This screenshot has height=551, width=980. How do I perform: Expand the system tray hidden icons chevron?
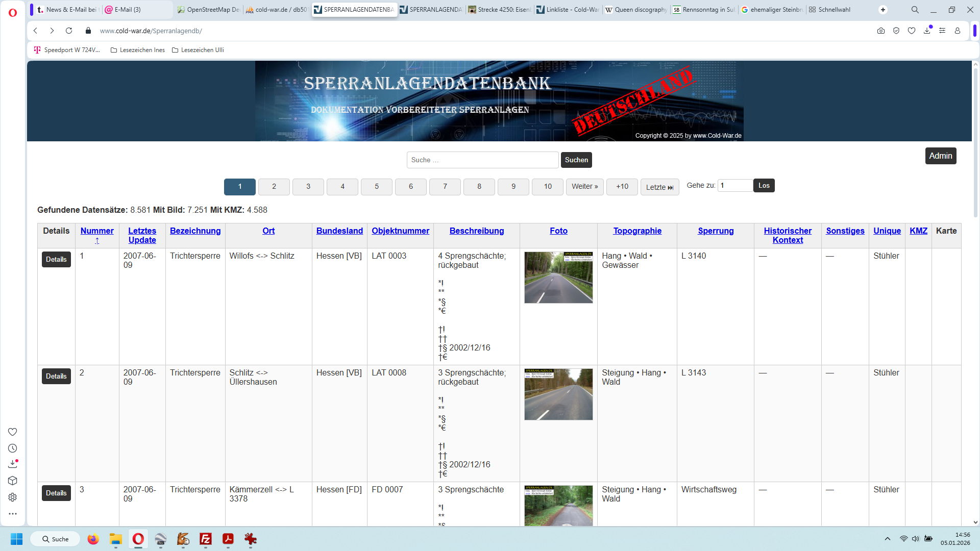(x=888, y=539)
